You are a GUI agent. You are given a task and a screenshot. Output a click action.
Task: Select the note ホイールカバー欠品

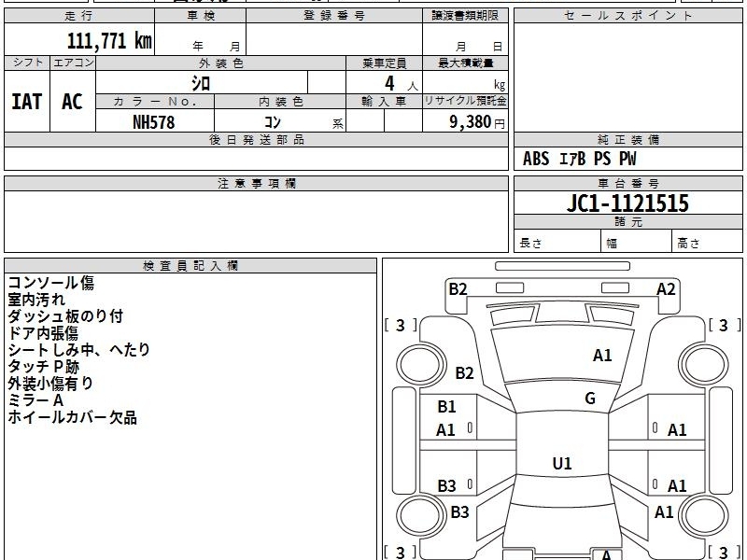pyautogui.click(x=73, y=417)
